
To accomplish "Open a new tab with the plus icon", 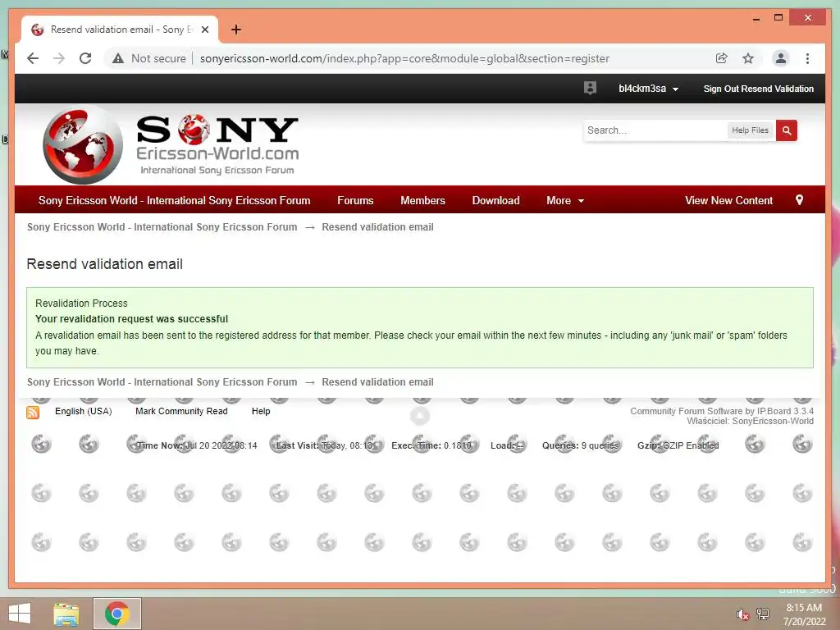I will point(235,30).
